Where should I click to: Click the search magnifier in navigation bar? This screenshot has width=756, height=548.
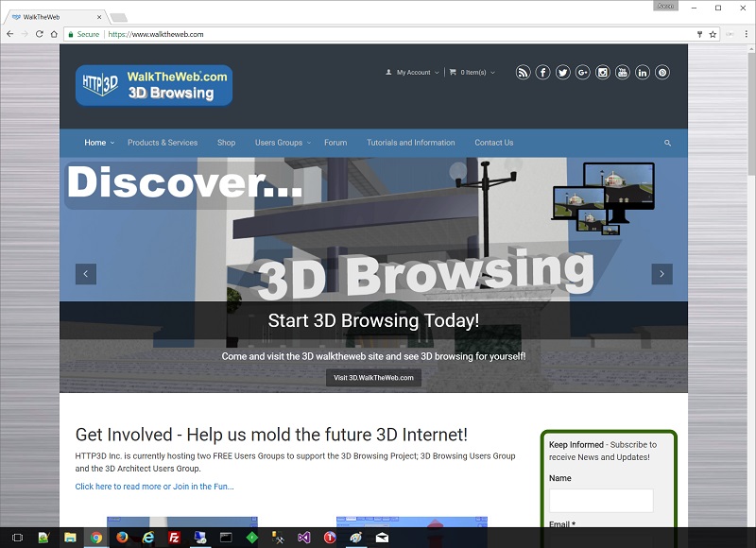point(667,144)
